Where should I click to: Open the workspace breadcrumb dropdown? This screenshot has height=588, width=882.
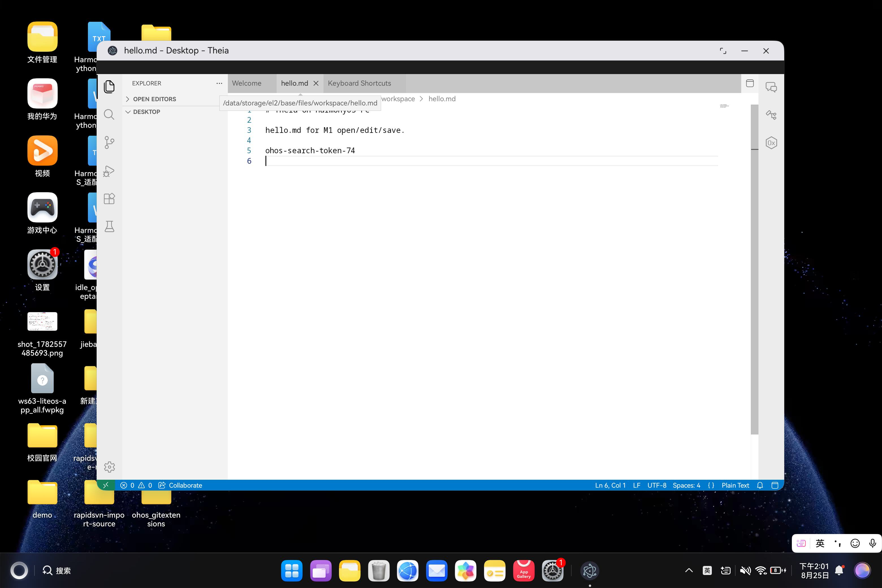pyautogui.click(x=398, y=99)
